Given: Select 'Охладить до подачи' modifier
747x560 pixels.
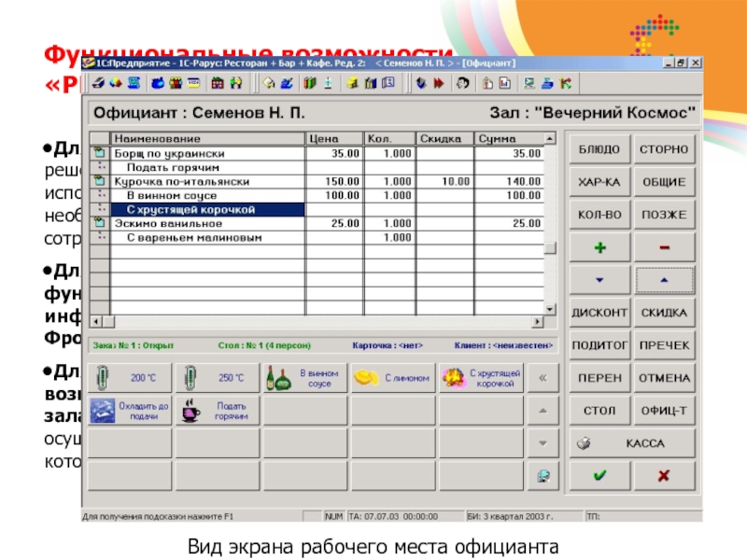Looking at the screenshot, I should (130, 411).
